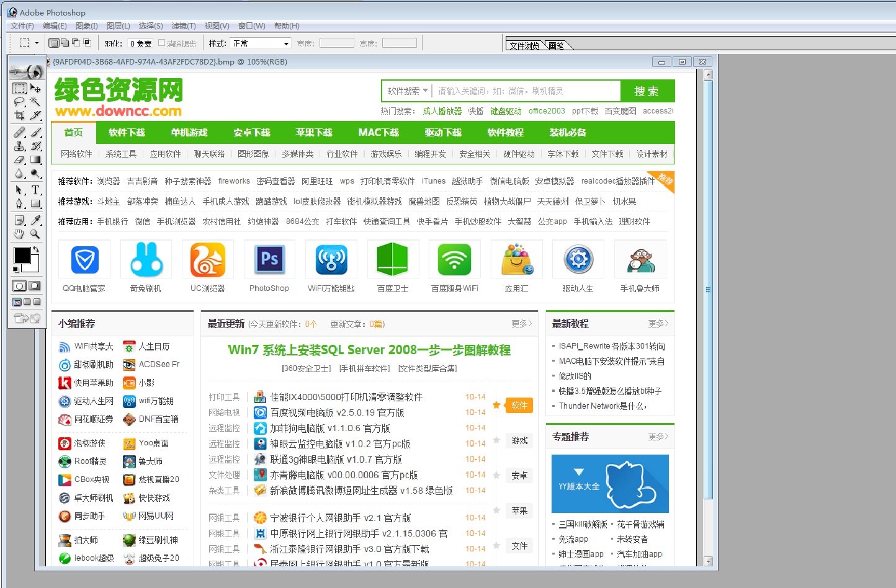896x588 pixels.
Task: Select the Move tool
Action: [35, 88]
